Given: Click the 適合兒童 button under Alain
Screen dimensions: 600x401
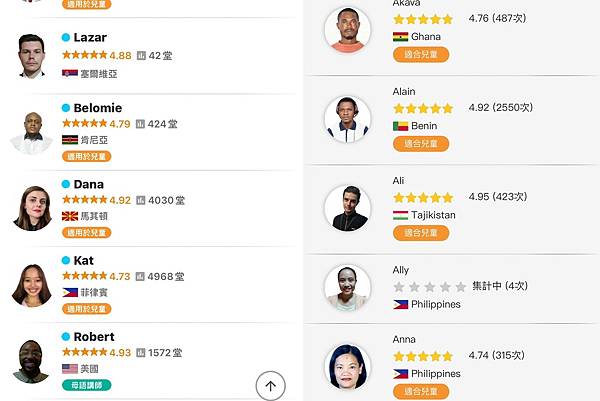Looking at the screenshot, I should 420,144.
